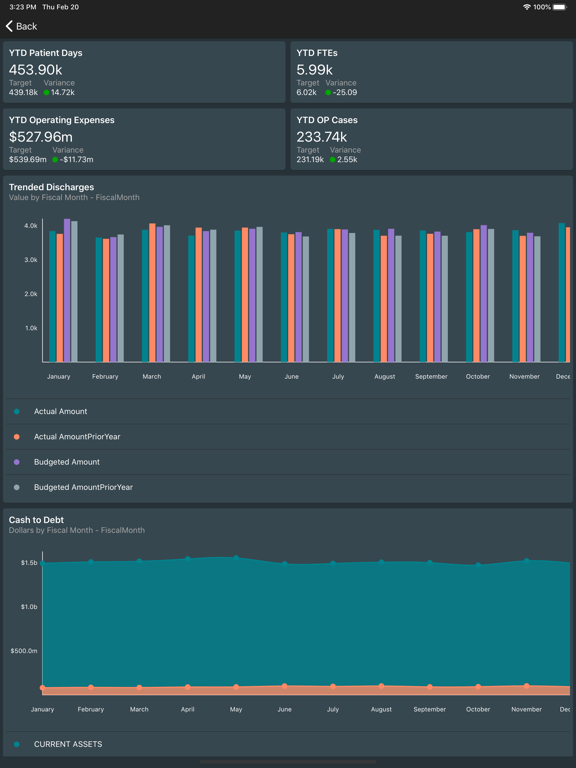
Task: Tap green variance dot in YTD Operating Expenses
Action: [x=55, y=159]
